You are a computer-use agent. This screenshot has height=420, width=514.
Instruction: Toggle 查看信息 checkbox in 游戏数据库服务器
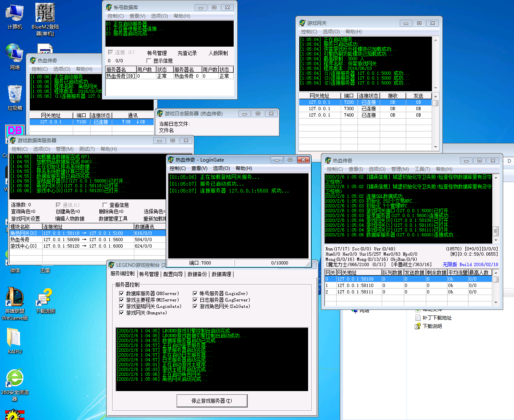(105, 205)
